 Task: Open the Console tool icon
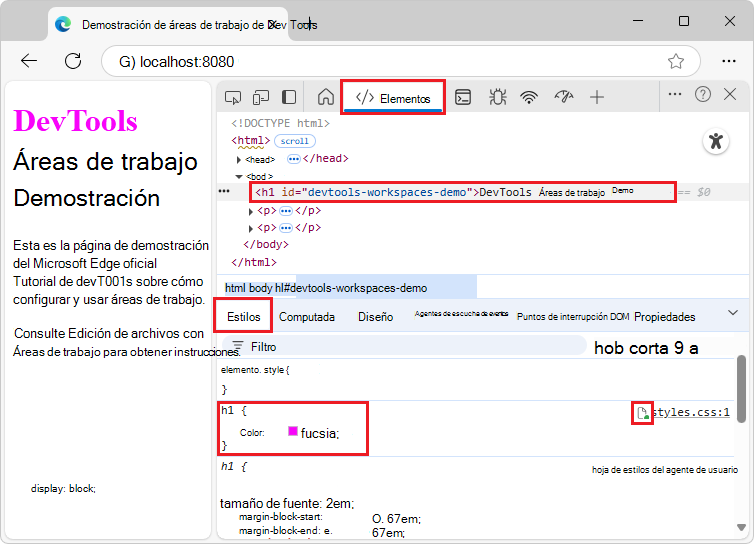(x=463, y=97)
